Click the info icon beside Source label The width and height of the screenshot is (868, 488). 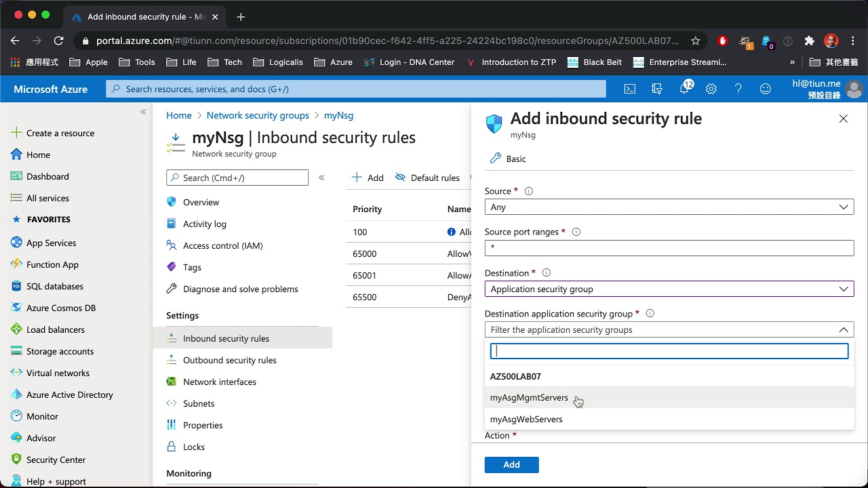(529, 191)
